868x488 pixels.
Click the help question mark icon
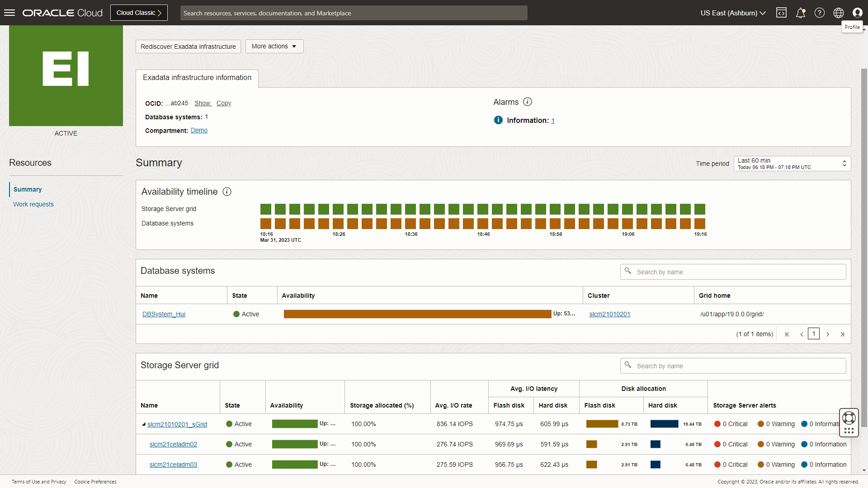[x=820, y=13]
